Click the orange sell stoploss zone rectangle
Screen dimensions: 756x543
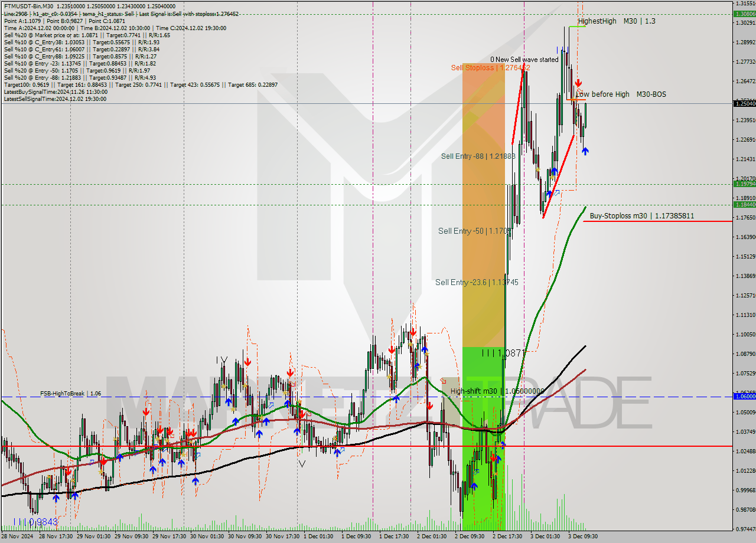tap(483, 205)
